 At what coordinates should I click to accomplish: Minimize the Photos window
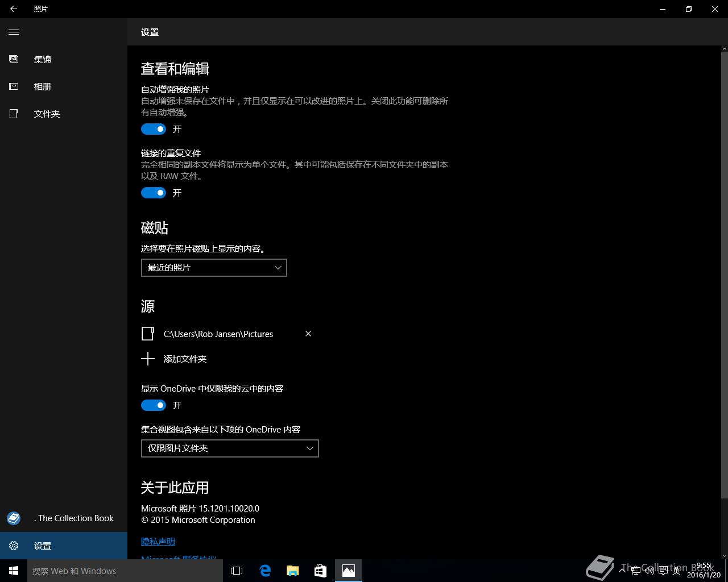point(663,9)
